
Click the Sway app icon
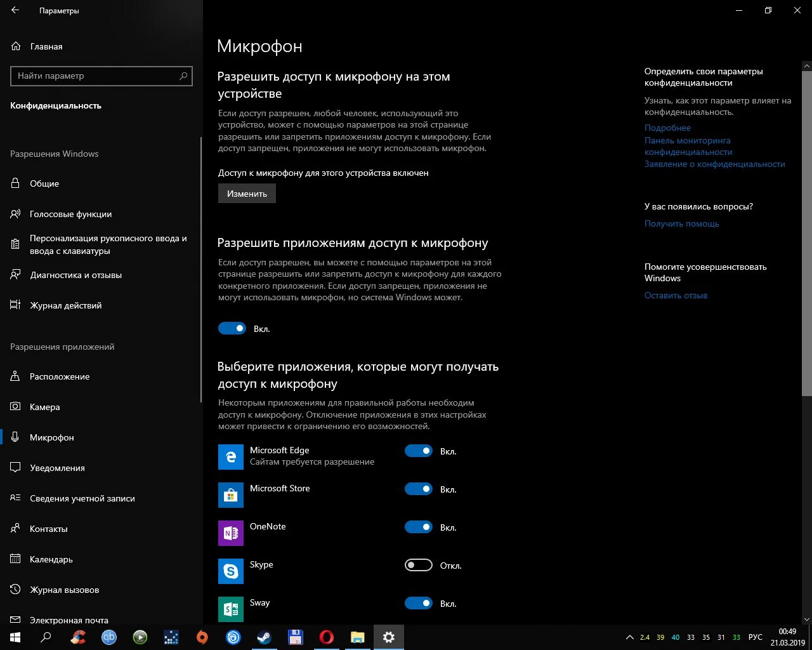click(x=231, y=609)
